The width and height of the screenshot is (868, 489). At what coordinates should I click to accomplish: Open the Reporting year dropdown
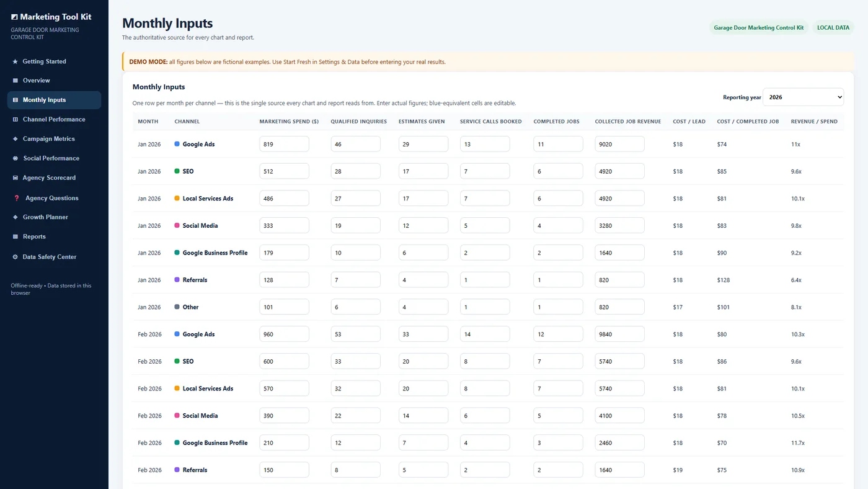point(803,97)
